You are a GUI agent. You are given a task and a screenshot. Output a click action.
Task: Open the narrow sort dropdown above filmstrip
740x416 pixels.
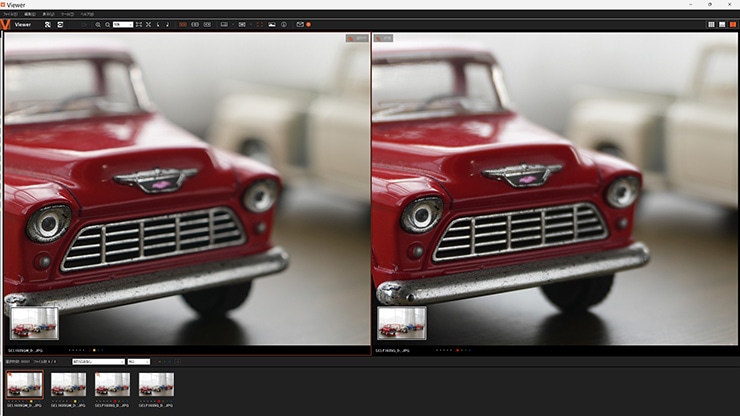tap(139, 362)
